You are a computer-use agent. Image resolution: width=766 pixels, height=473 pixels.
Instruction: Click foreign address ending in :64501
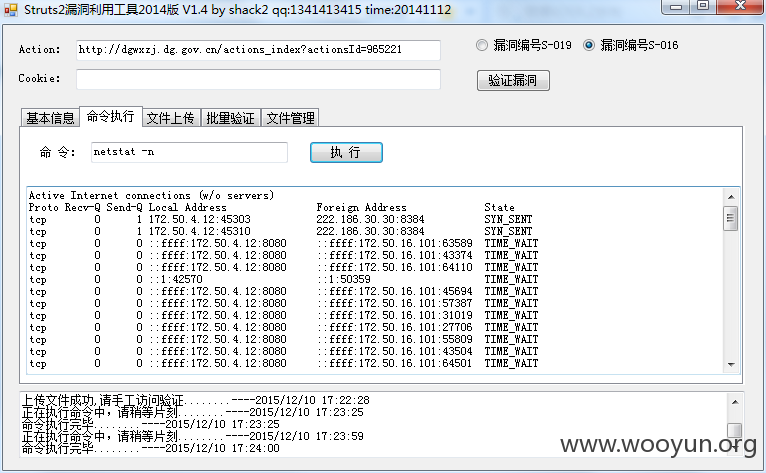[x=395, y=364]
